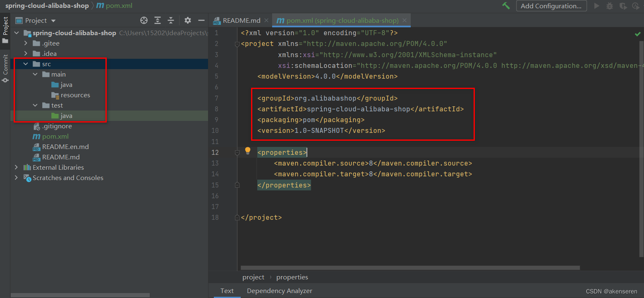Image resolution: width=644 pixels, height=298 pixels.
Task: Fold the project tag on line 2
Action: point(237,44)
